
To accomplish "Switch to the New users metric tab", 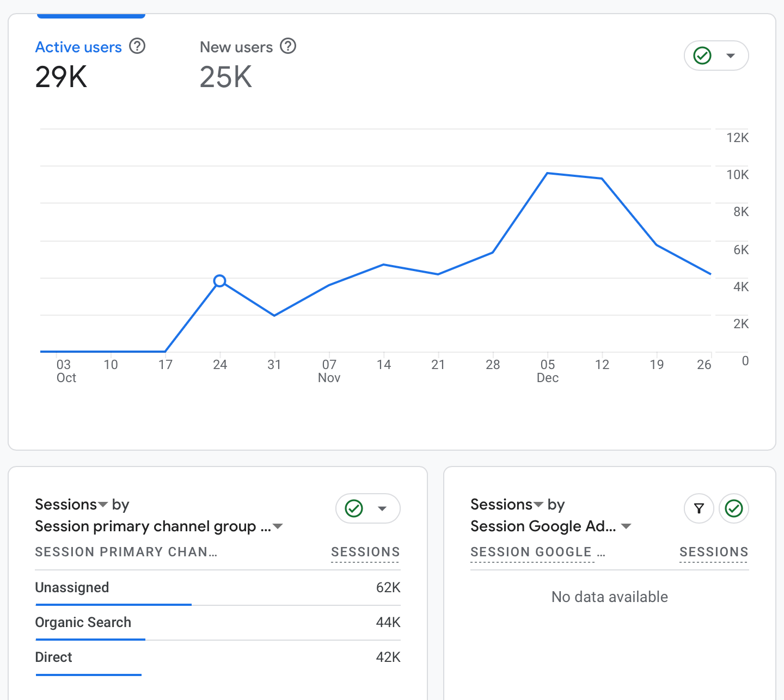I will click(x=236, y=47).
